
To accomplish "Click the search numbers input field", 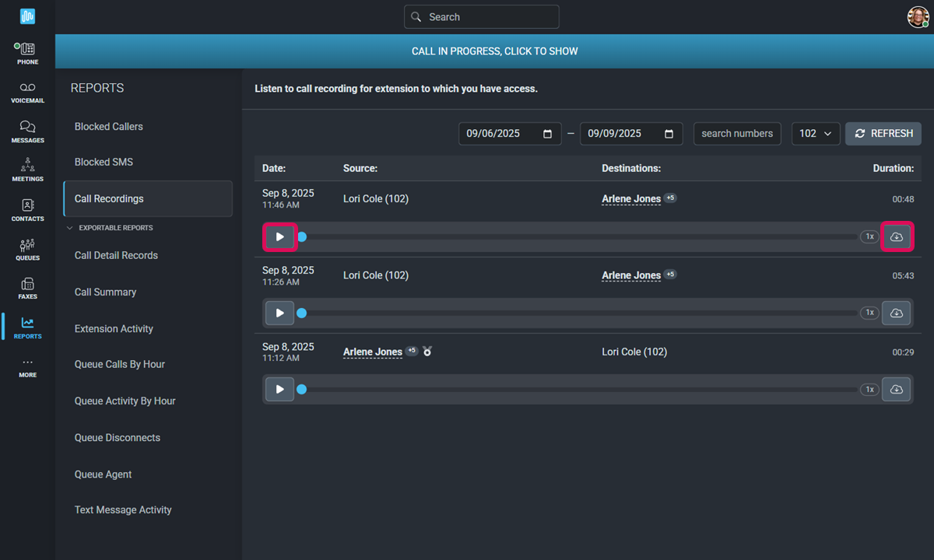I will pyautogui.click(x=736, y=134).
